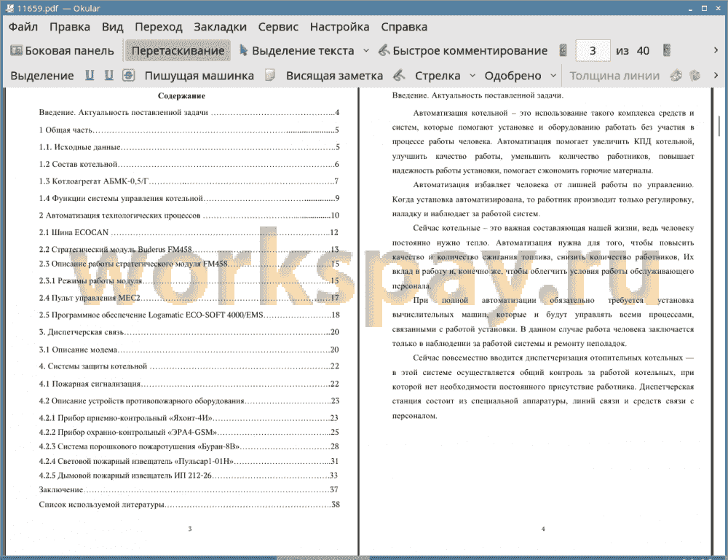Toggle Быстрое комментирование quick annotations

[463, 51]
